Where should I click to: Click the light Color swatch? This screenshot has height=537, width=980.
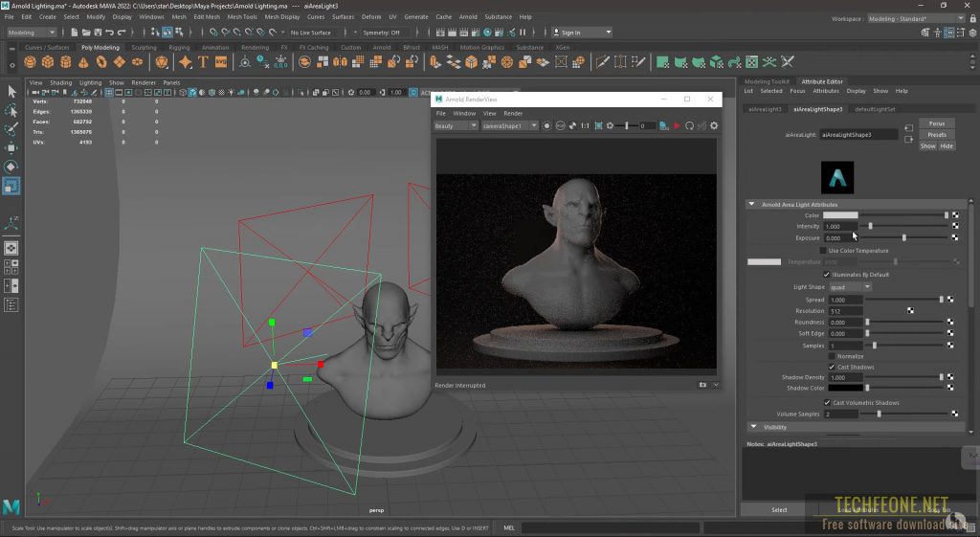[840, 215]
